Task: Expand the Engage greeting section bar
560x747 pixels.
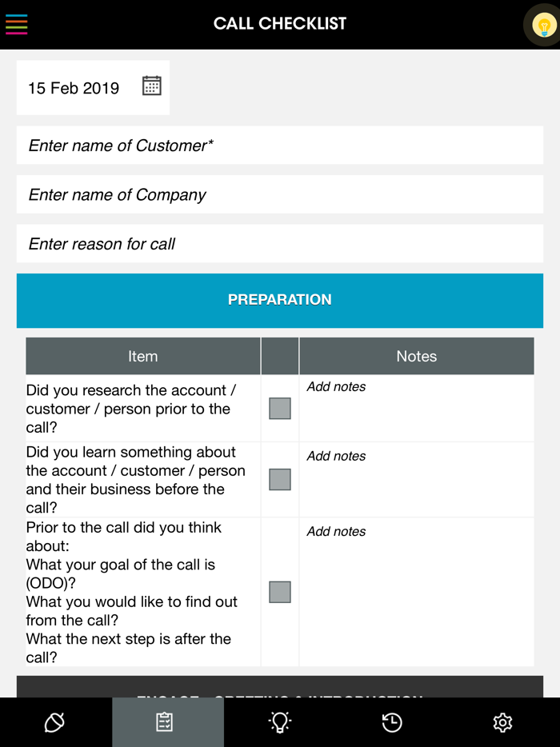Action: [280, 688]
